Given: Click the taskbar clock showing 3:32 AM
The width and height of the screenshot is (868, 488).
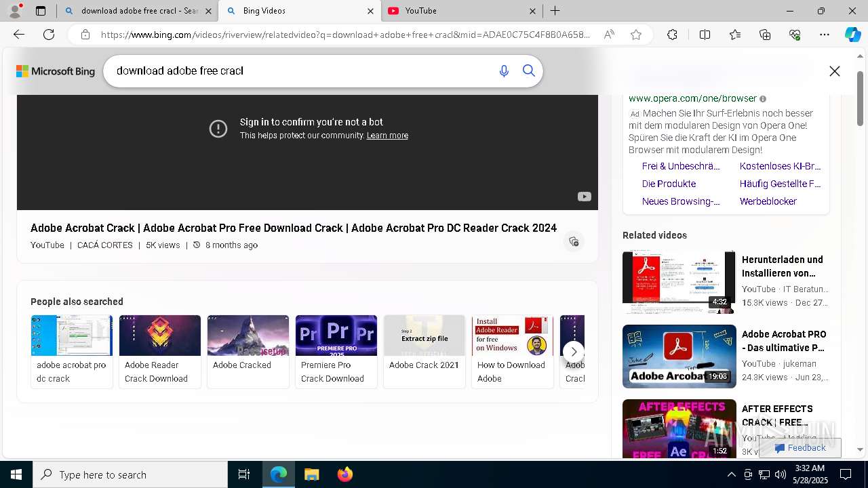Looking at the screenshot, I should tap(810, 474).
